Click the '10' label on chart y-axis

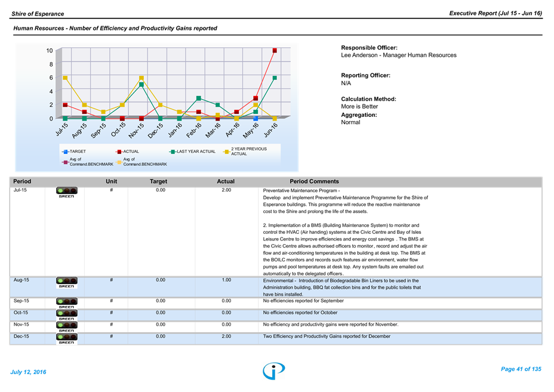click(50, 51)
